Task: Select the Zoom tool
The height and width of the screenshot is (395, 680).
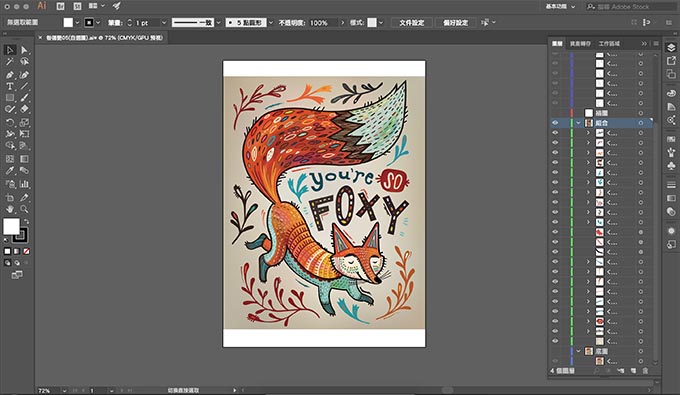Action: 24,209
